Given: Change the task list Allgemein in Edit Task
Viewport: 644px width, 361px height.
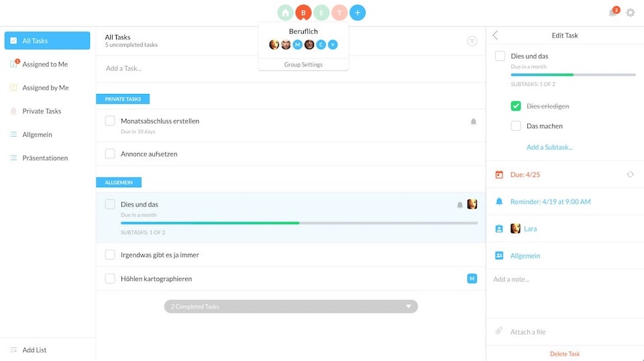Looking at the screenshot, I should pyautogui.click(x=525, y=256).
